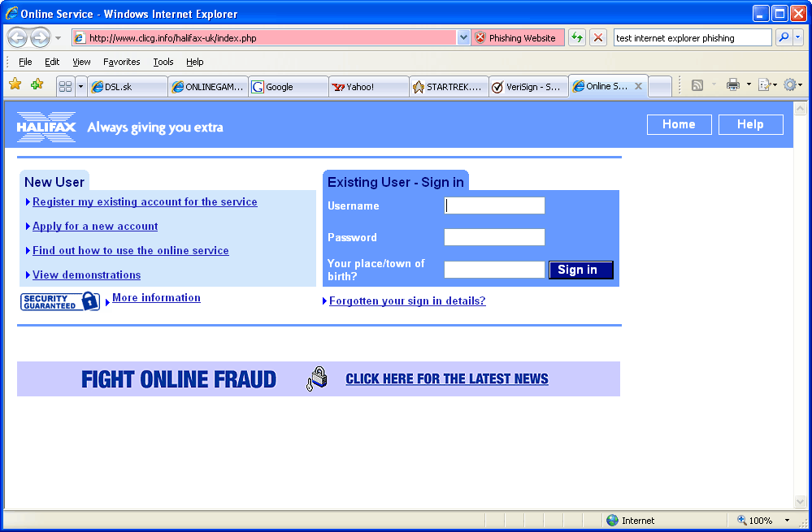Open Find out how to use service link
Image resolution: width=812 pixels, height=532 pixels.
[131, 250]
